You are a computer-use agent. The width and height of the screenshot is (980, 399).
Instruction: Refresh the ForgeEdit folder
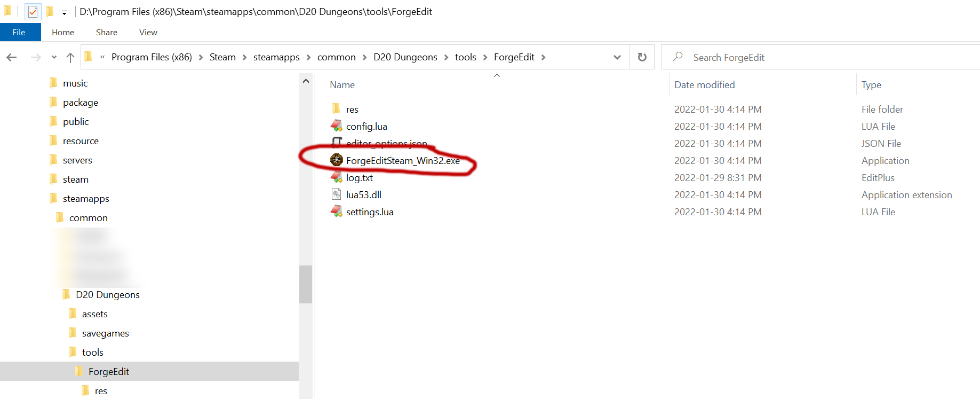(x=642, y=57)
